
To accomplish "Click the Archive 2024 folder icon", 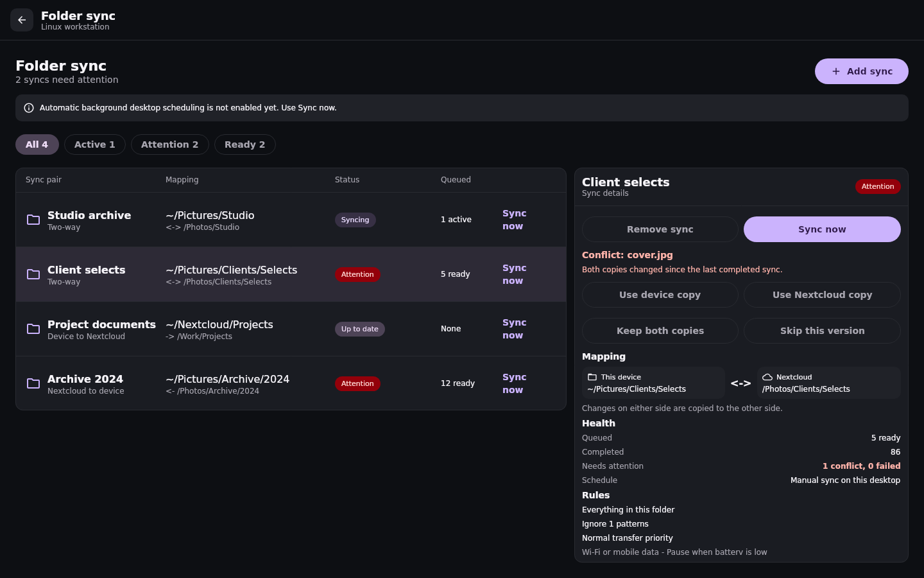I will 33,383.
